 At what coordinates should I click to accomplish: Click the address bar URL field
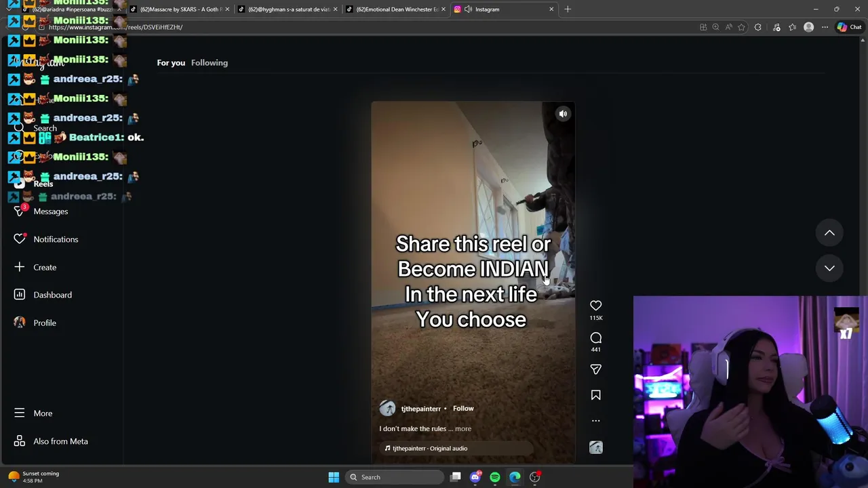pyautogui.click(x=366, y=27)
